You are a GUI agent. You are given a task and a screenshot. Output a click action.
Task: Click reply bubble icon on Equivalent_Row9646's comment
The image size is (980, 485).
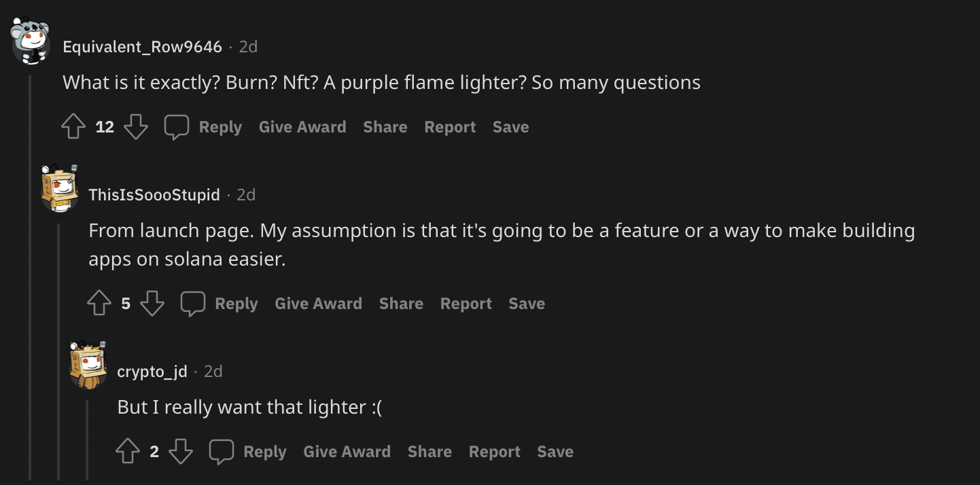tap(177, 127)
